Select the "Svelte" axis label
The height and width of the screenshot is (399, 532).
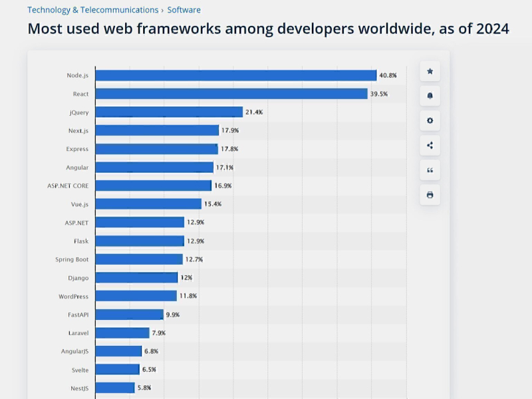coord(80,370)
